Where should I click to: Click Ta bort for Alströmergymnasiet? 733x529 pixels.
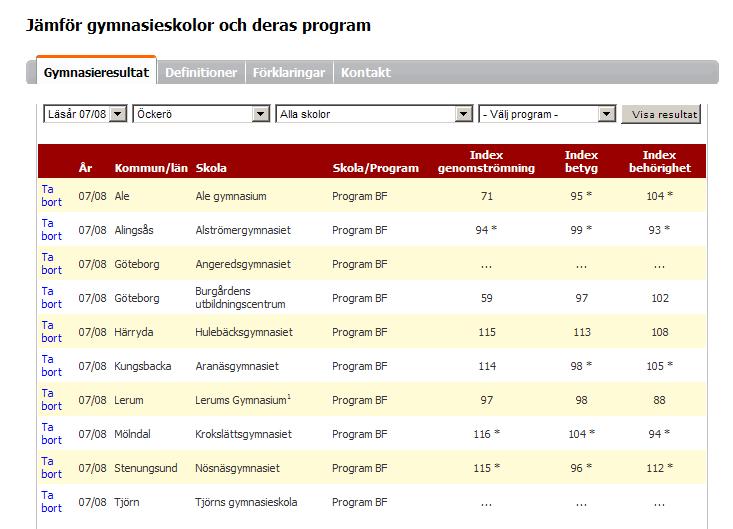[51, 229]
